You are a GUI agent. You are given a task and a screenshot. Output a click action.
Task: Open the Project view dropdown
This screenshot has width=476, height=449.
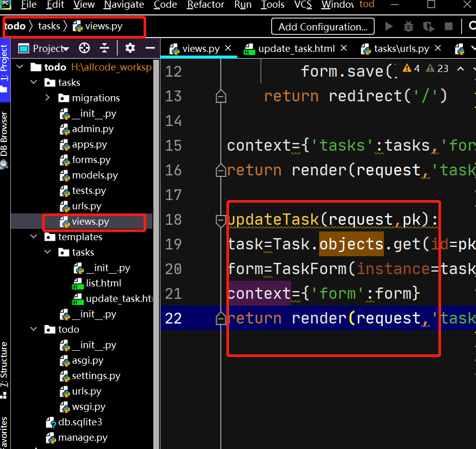tap(44, 48)
